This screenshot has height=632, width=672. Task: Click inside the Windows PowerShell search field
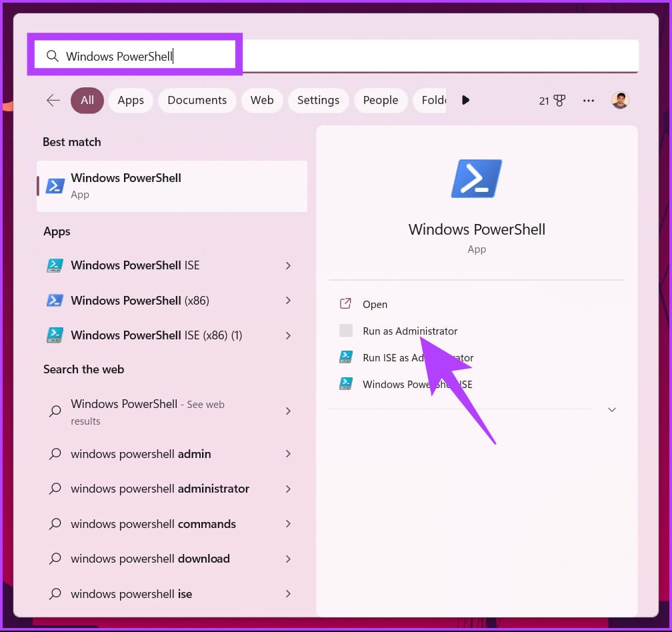(x=337, y=56)
